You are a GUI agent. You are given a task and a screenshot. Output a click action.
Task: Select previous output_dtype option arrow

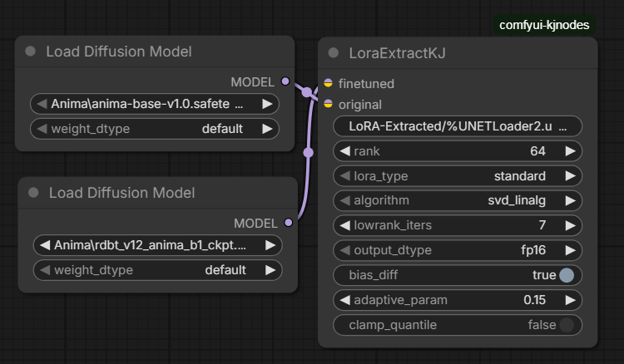[345, 250]
